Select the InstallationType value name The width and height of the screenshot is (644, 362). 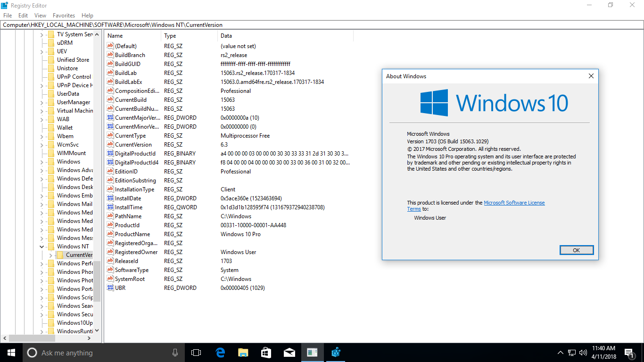pyautogui.click(x=134, y=189)
